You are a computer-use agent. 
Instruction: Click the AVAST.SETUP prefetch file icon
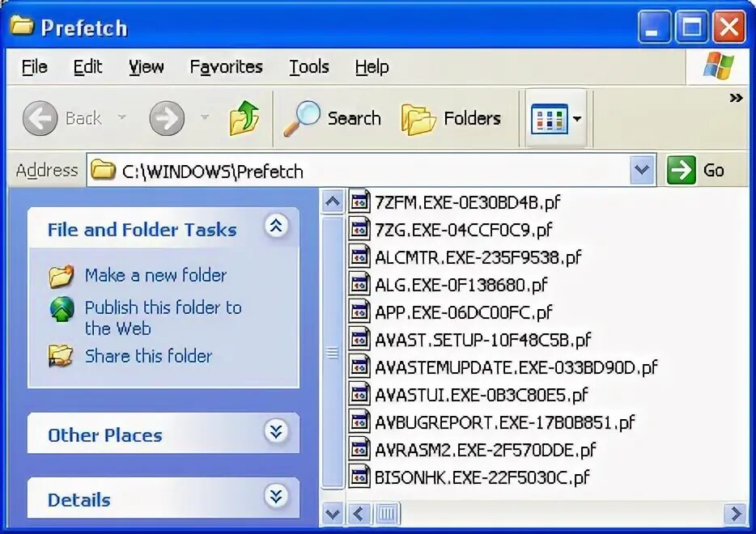pyautogui.click(x=359, y=339)
